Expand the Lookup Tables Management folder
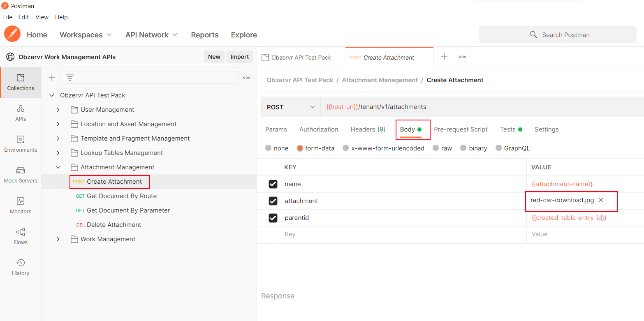Viewport: 644px width, 321px height. click(58, 153)
